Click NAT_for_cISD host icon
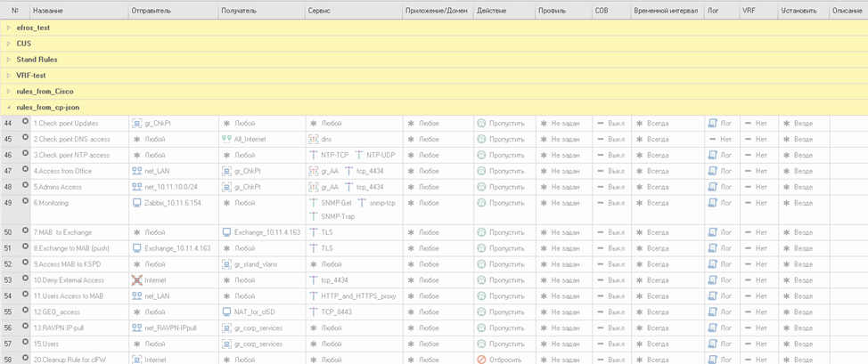The width and height of the screenshot is (868, 364). (x=225, y=312)
